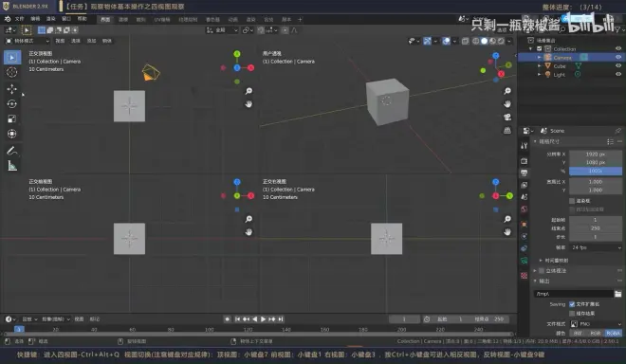
Task: Switch perspective/orthographic grid icon
Action: coord(507,130)
